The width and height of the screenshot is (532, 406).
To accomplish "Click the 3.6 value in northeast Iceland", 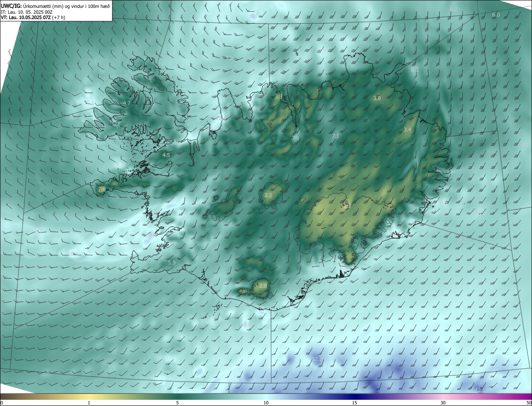I will coord(377,98).
